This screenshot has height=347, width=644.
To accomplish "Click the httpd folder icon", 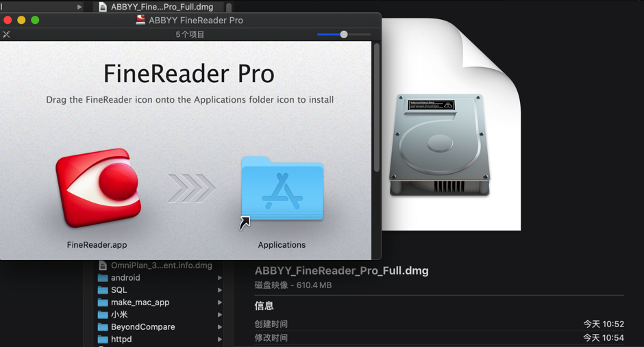I will click(103, 339).
